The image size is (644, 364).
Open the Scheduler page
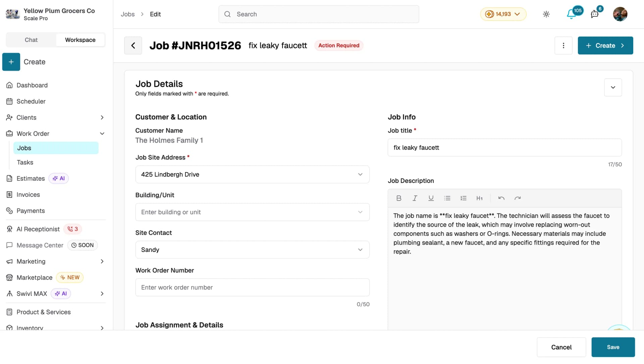(x=31, y=101)
